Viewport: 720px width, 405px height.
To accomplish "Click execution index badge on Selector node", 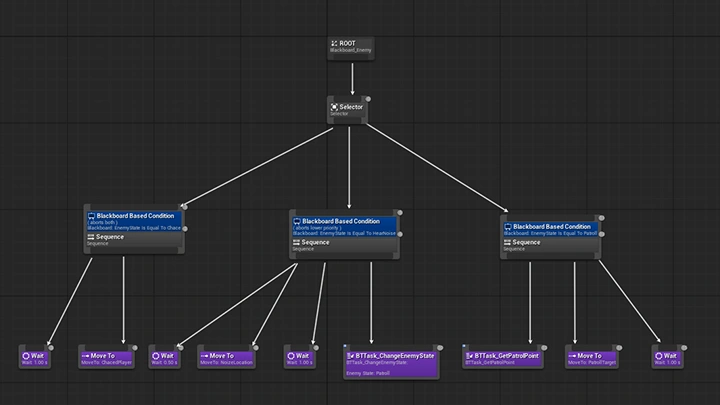I will tap(368, 99).
